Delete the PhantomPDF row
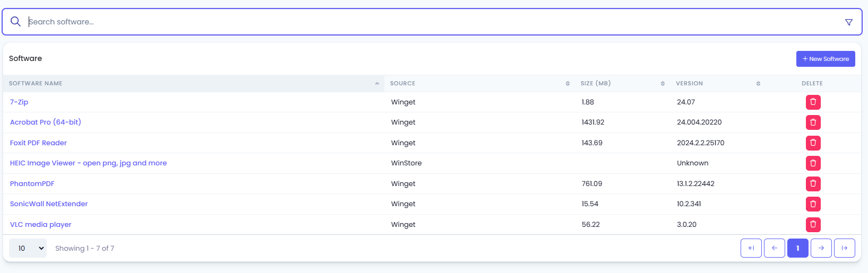Image resolution: width=868 pixels, height=273 pixels. [813, 184]
